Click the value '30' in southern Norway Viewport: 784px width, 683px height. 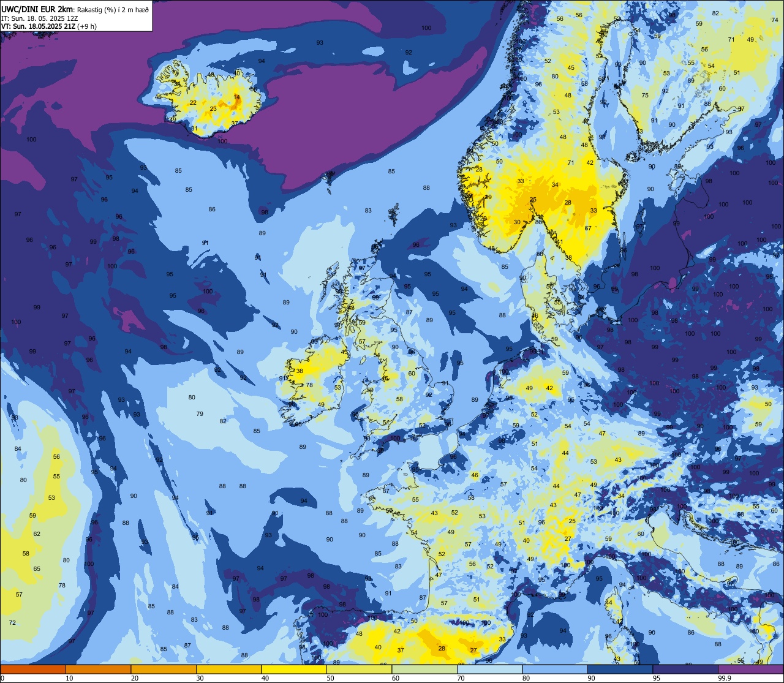(517, 222)
